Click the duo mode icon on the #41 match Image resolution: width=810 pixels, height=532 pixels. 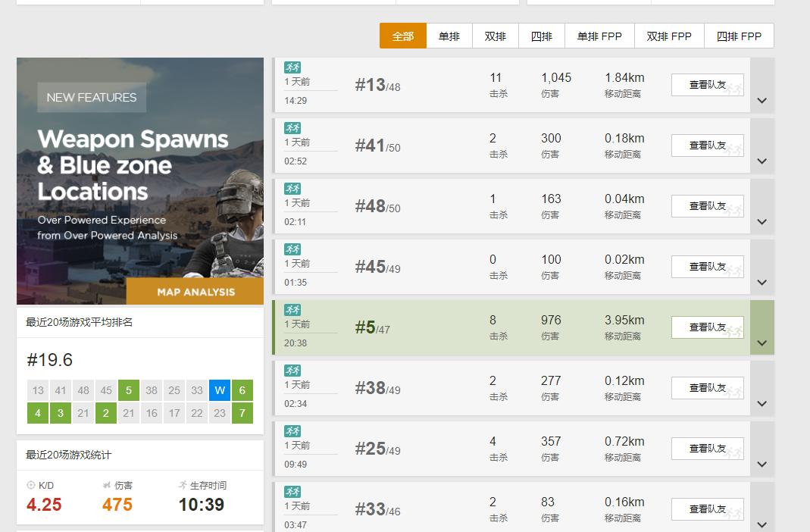[292, 128]
